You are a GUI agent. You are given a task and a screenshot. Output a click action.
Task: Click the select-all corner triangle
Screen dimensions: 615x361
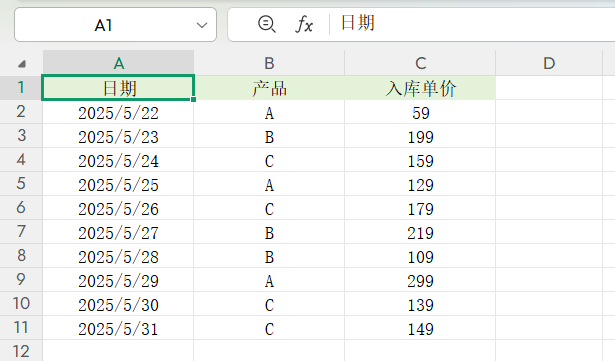pyautogui.click(x=22, y=64)
